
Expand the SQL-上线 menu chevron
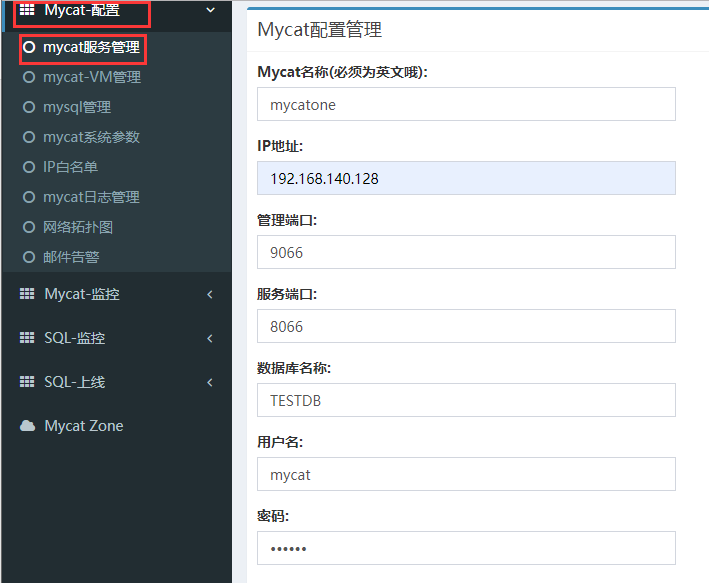(x=210, y=382)
